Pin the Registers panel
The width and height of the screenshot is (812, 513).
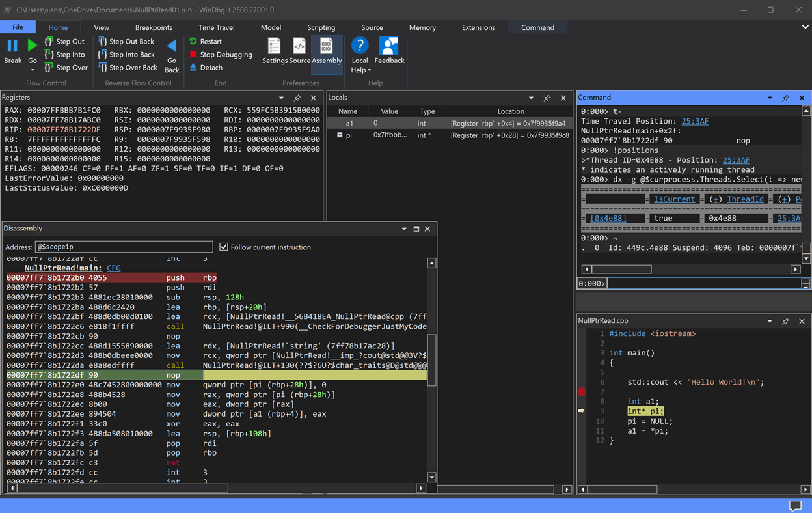pos(297,98)
